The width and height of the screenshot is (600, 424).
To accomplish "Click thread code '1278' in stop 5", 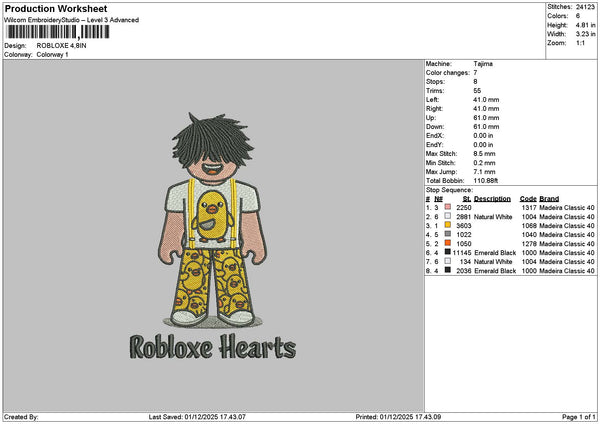I will click(x=529, y=244).
